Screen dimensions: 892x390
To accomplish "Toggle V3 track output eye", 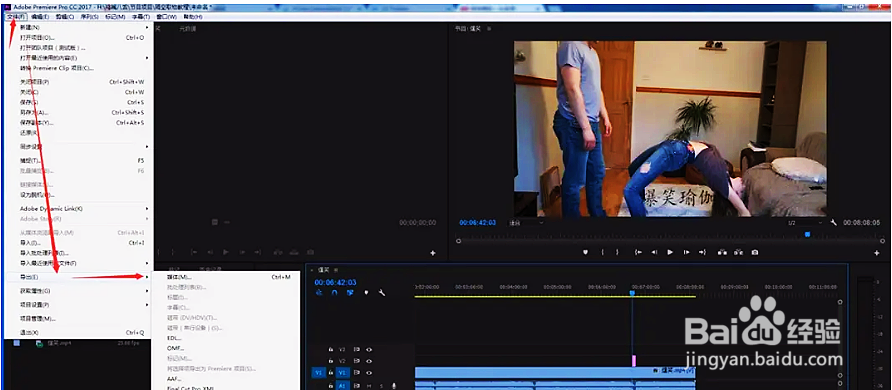I will pos(369,350).
